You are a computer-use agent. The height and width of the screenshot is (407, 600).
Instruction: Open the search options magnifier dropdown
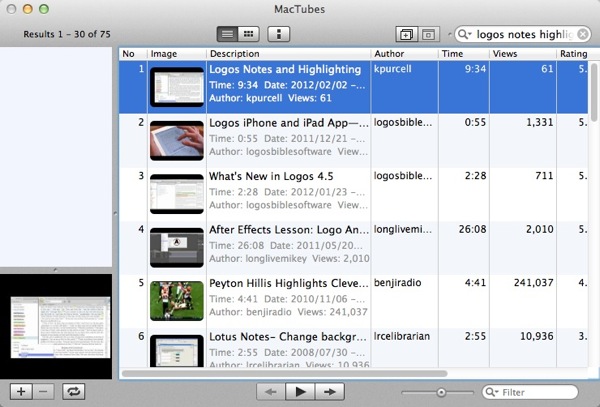465,34
